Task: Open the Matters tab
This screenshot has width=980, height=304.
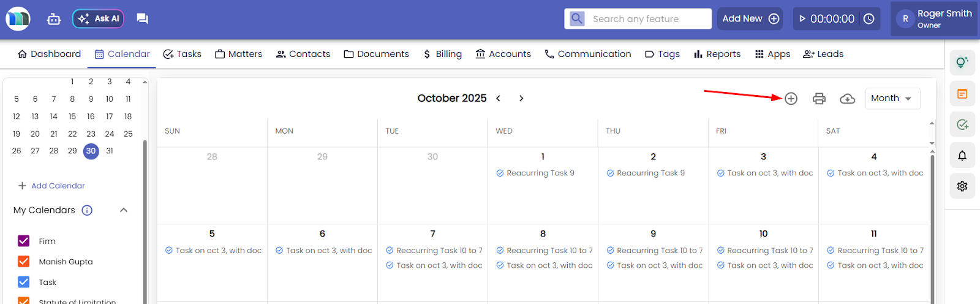Action: [238, 54]
